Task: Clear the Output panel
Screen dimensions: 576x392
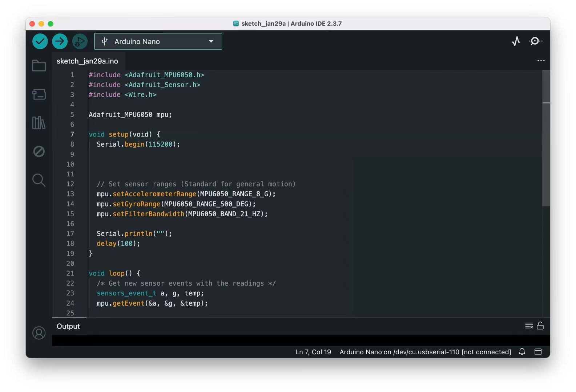Action: pos(529,326)
